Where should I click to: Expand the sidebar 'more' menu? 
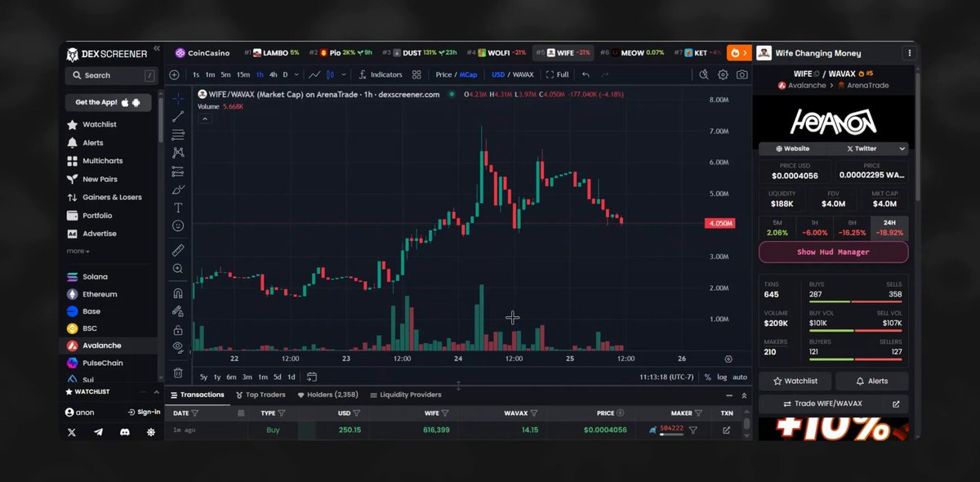pos(78,251)
